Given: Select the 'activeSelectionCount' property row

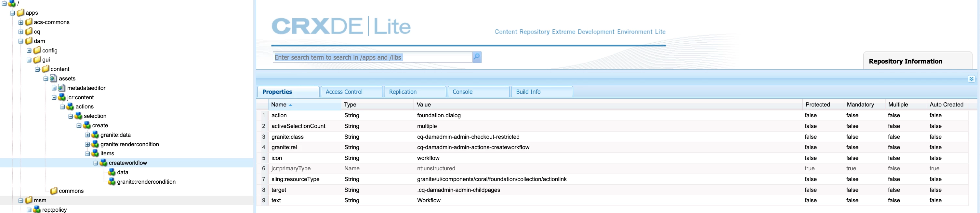Looking at the screenshot, I should point(613,126).
